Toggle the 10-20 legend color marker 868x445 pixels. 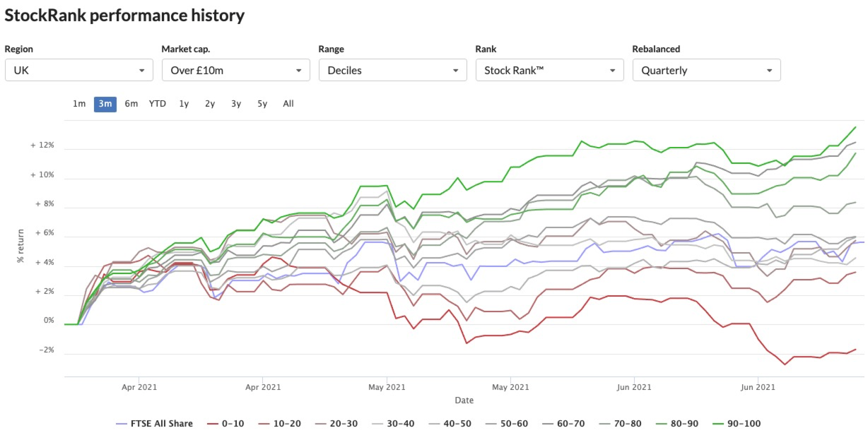266,424
